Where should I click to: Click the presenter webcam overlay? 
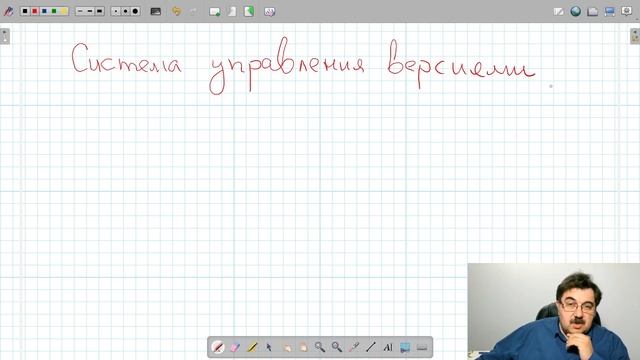coord(554,311)
